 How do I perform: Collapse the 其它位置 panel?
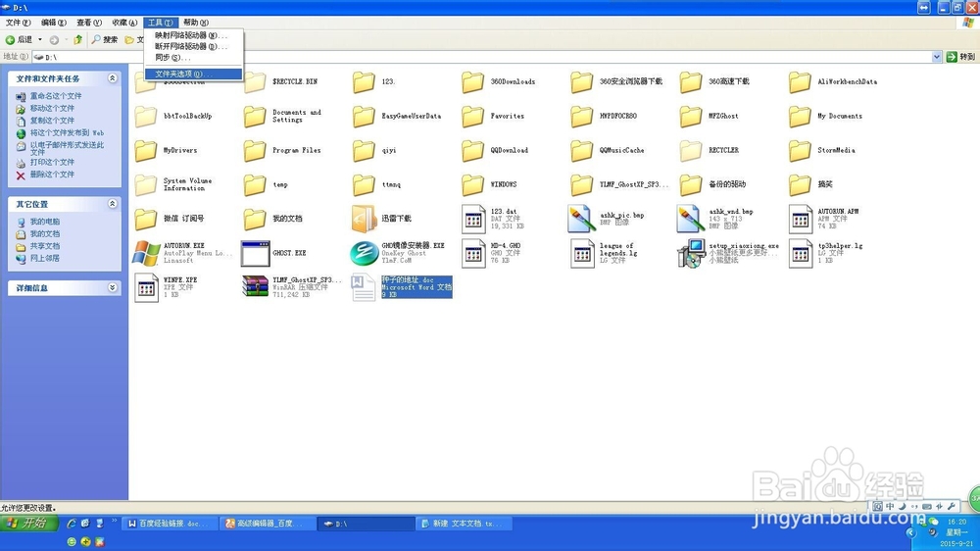coord(113,203)
